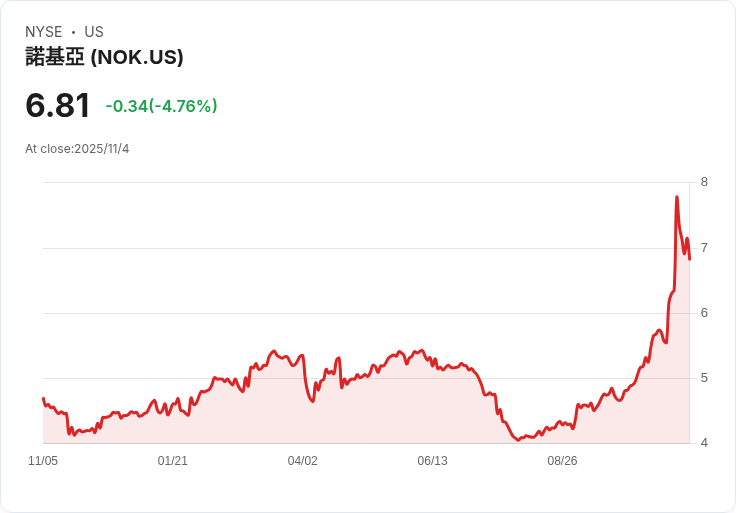Click the US market label beside NYSE
This screenshot has width=736, height=513.
pos(94,32)
